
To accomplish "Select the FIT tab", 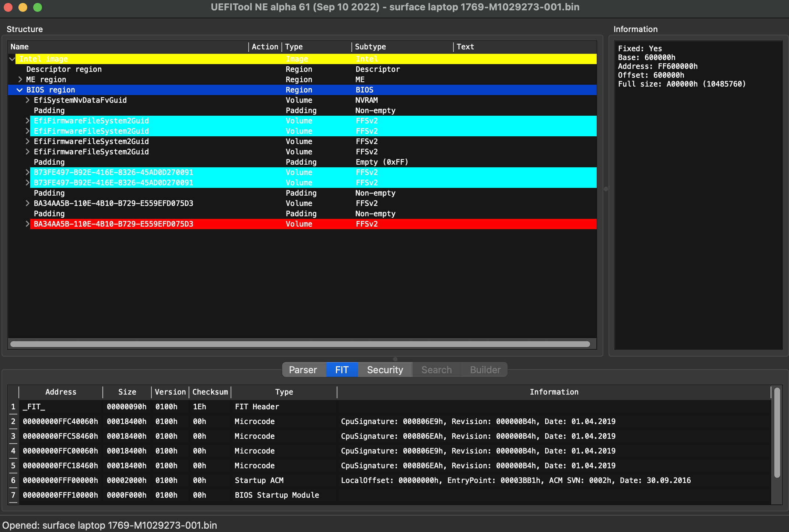I will pyautogui.click(x=342, y=370).
